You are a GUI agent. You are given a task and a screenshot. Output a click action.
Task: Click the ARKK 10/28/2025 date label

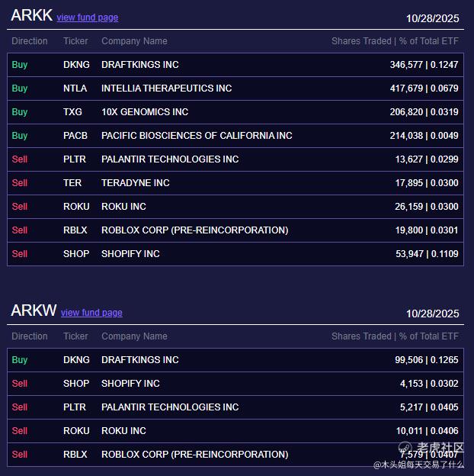[432, 18]
